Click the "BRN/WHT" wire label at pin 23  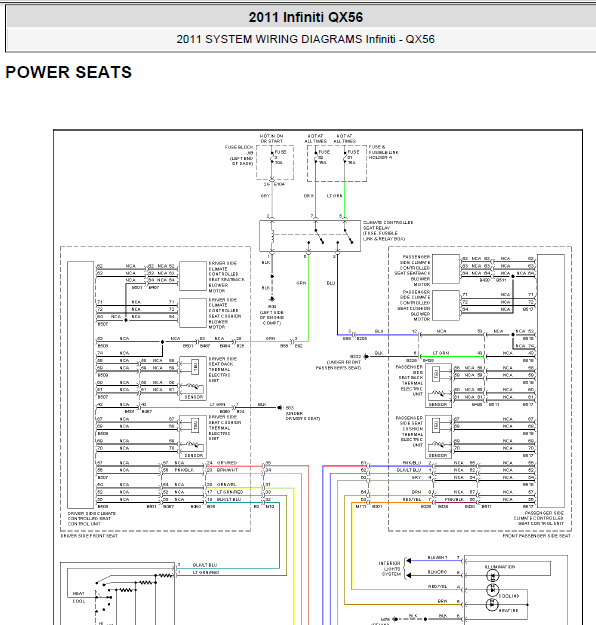[227, 470]
